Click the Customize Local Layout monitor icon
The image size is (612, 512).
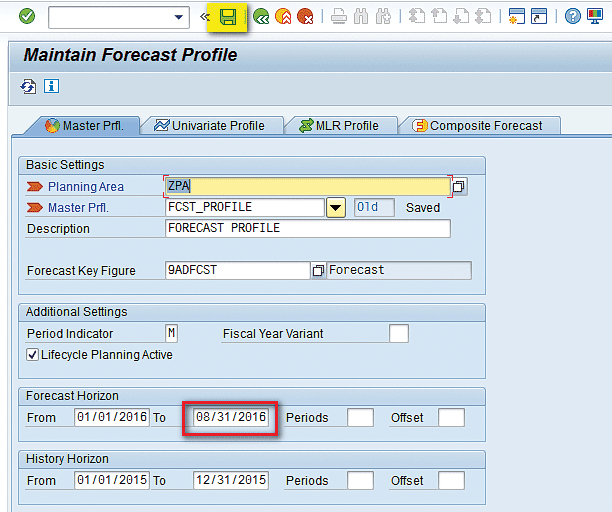(596, 16)
